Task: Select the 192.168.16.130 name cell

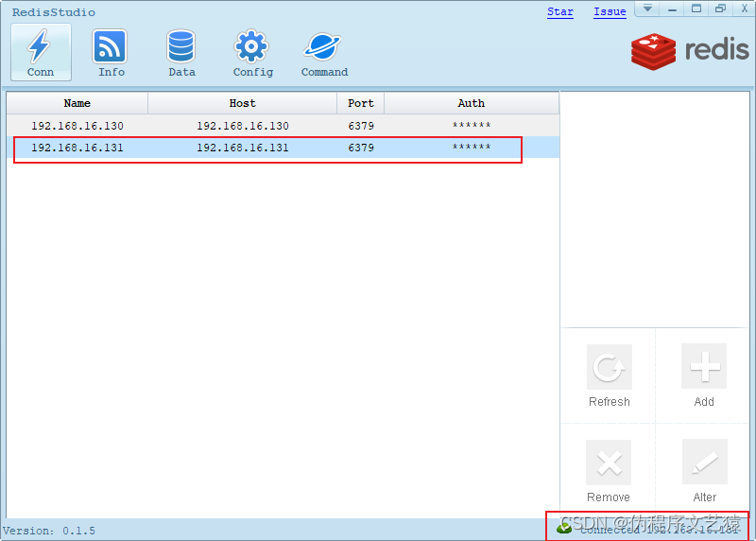Action: click(77, 126)
